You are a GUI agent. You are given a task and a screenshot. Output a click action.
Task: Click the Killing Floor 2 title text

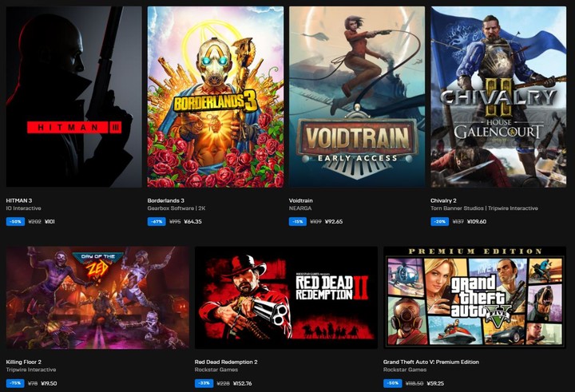pyautogui.click(x=23, y=362)
